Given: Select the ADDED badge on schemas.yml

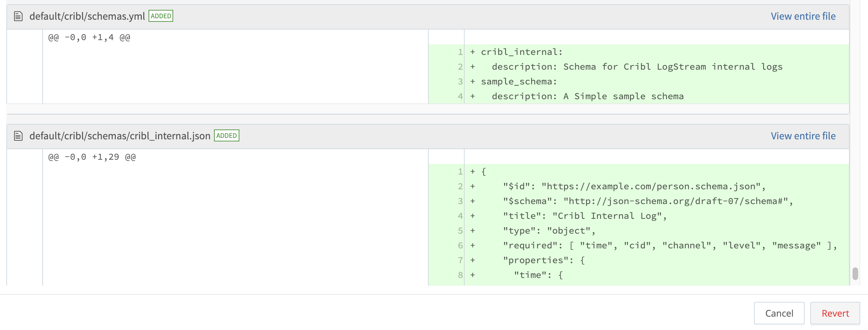Looking at the screenshot, I should [161, 16].
